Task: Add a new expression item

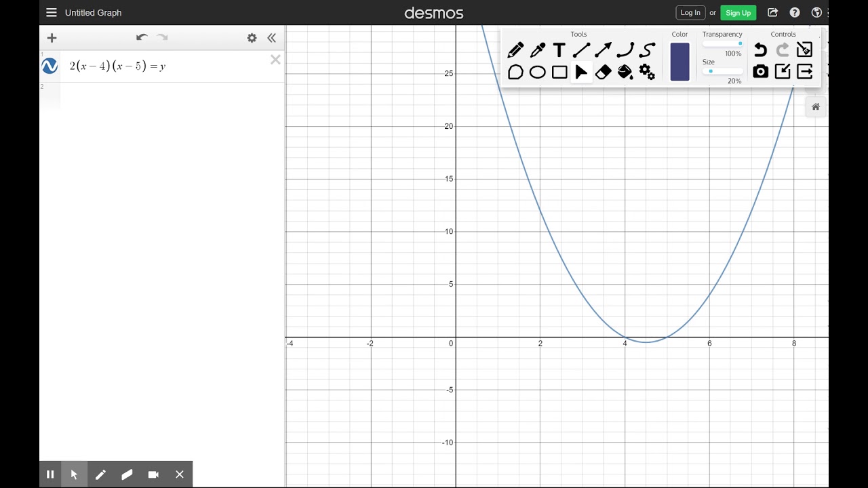Action: click(x=52, y=38)
